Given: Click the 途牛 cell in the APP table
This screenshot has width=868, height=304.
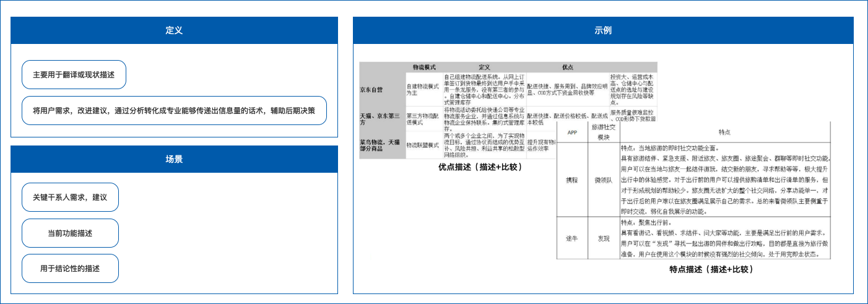Looking at the screenshot, I should (x=571, y=238).
